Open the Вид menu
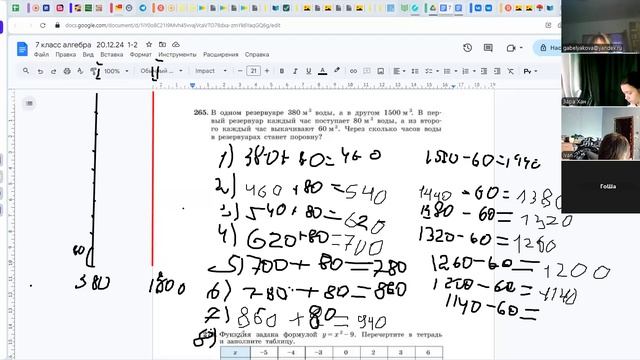 point(88,54)
